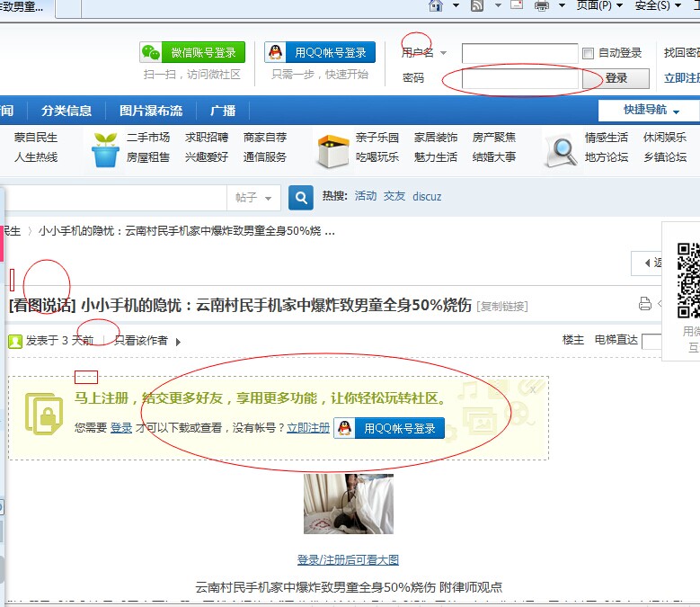Open the 立即注册 link beside login
The image size is (700, 607).
pos(682,78)
